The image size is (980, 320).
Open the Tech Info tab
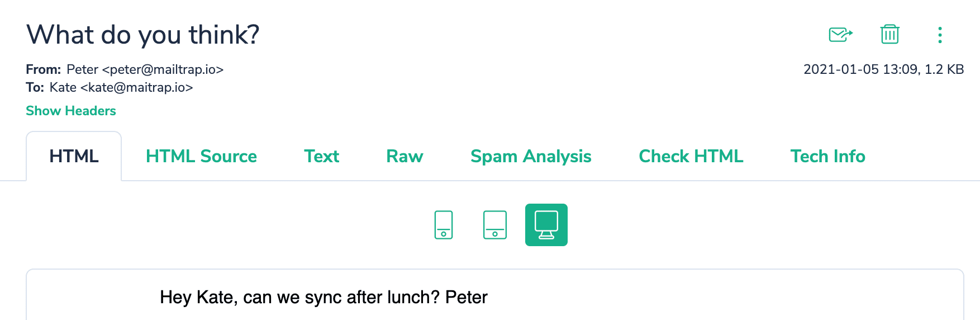coord(827,156)
